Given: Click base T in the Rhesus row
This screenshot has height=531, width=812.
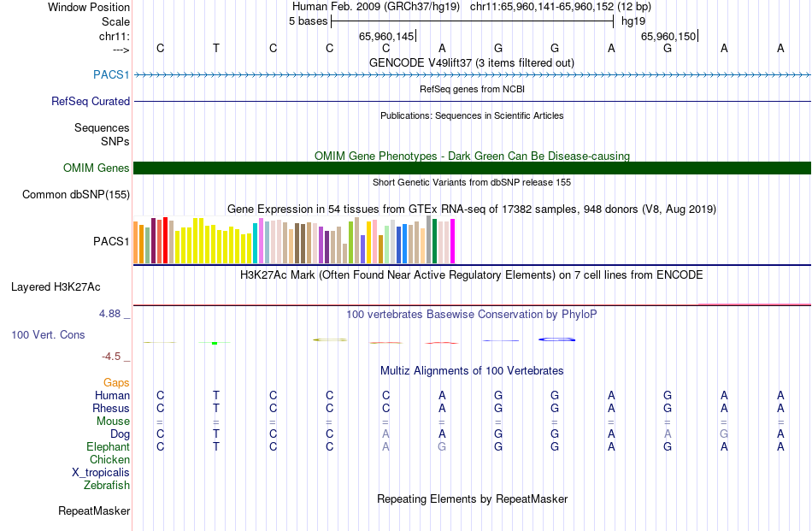Looking at the screenshot, I should (x=216, y=408).
